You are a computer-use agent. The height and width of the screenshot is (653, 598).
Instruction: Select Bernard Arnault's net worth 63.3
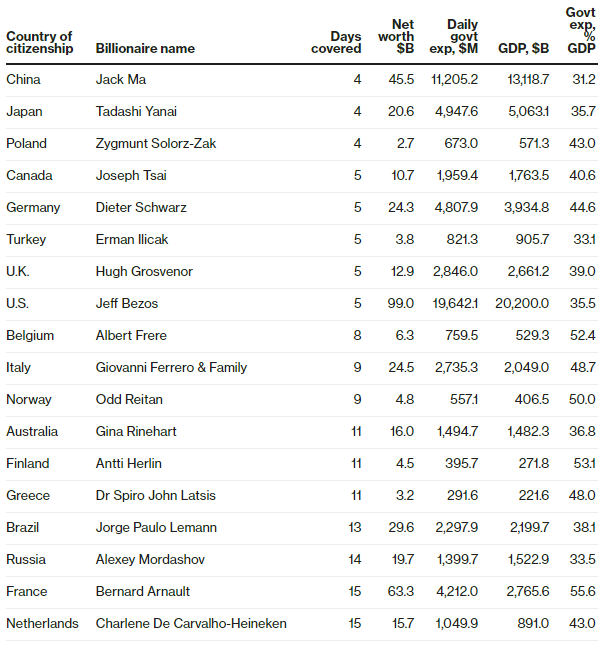pyautogui.click(x=401, y=591)
